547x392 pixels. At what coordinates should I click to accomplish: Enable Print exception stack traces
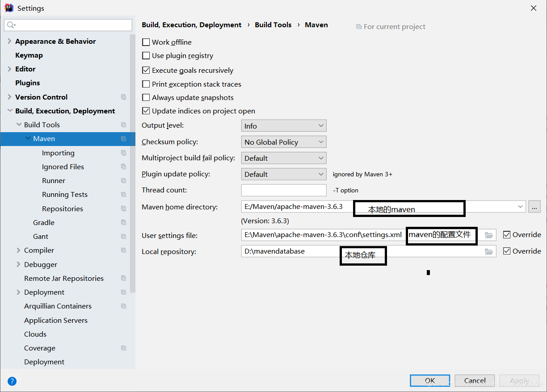tap(146, 84)
